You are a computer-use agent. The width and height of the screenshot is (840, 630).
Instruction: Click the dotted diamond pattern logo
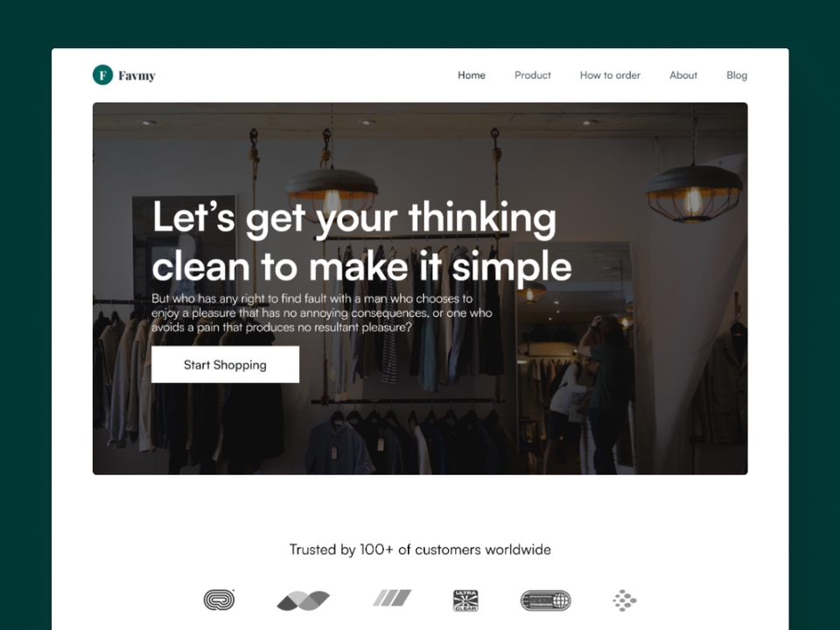(x=625, y=600)
